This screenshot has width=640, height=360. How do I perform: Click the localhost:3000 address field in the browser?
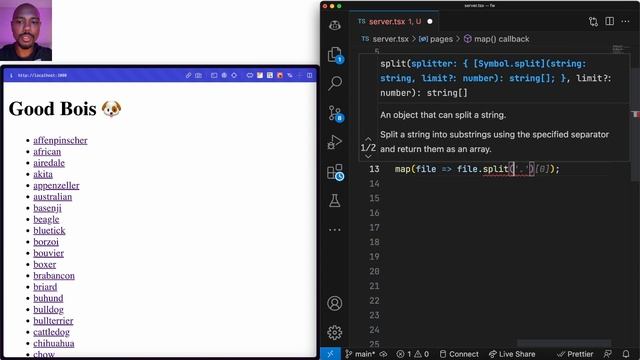[x=42, y=76]
